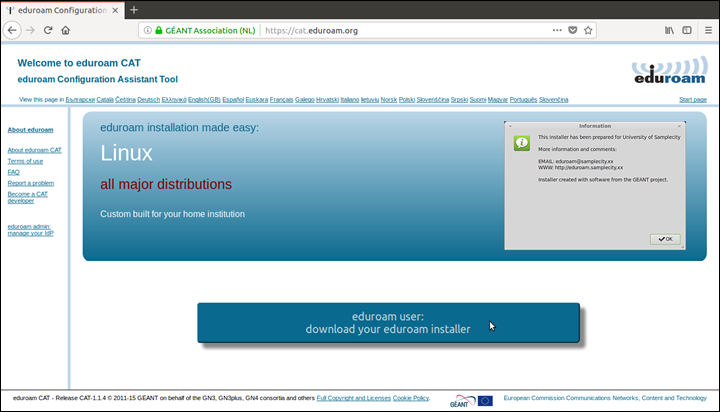Open eduroam admin: manage your IdP link
The image size is (720, 412).
tap(30, 230)
